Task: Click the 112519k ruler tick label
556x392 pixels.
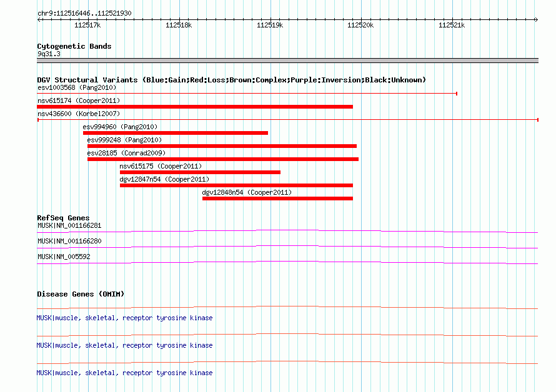Action: coord(270,25)
